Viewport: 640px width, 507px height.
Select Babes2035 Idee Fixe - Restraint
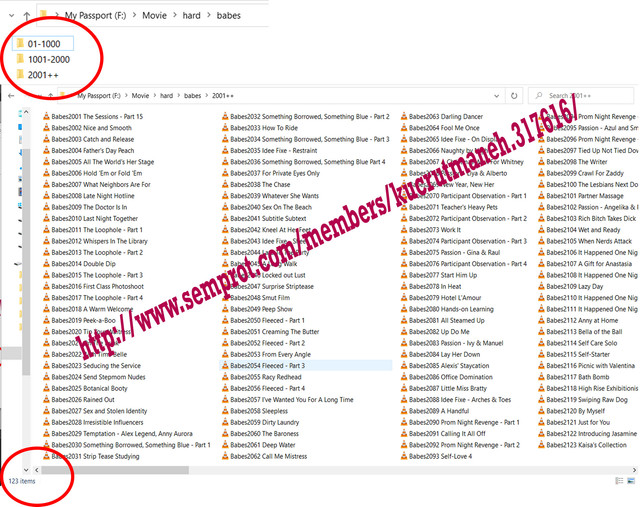pyautogui.click(x=270, y=150)
